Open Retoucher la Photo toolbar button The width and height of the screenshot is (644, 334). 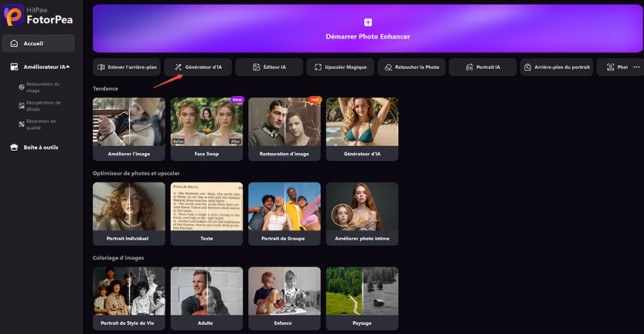tap(411, 67)
